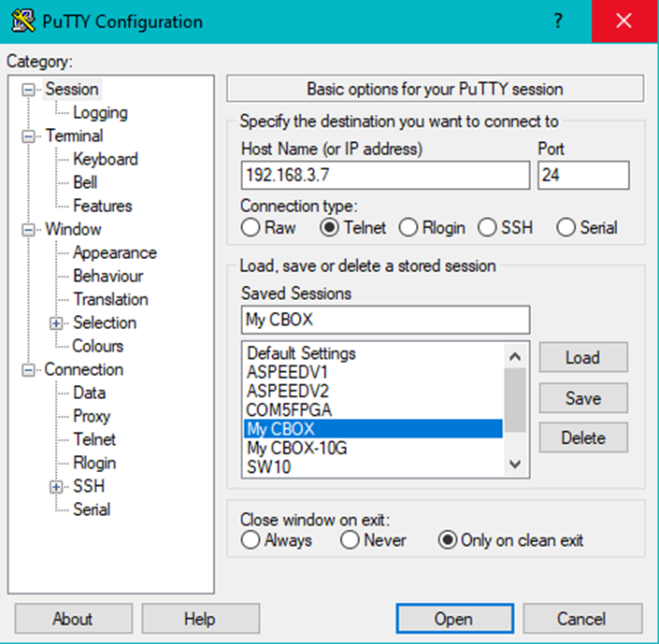Select COM5FPGA saved session
This screenshot has height=644, width=659.
[x=373, y=409]
